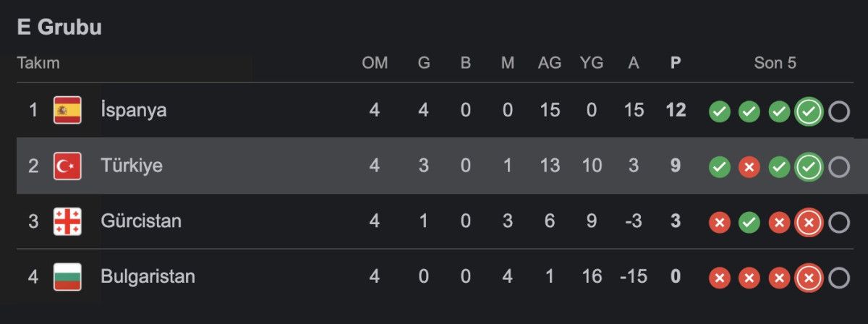Click the Georgia flag icon
Viewport: 868px width, 324px height.
pyautogui.click(x=67, y=221)
